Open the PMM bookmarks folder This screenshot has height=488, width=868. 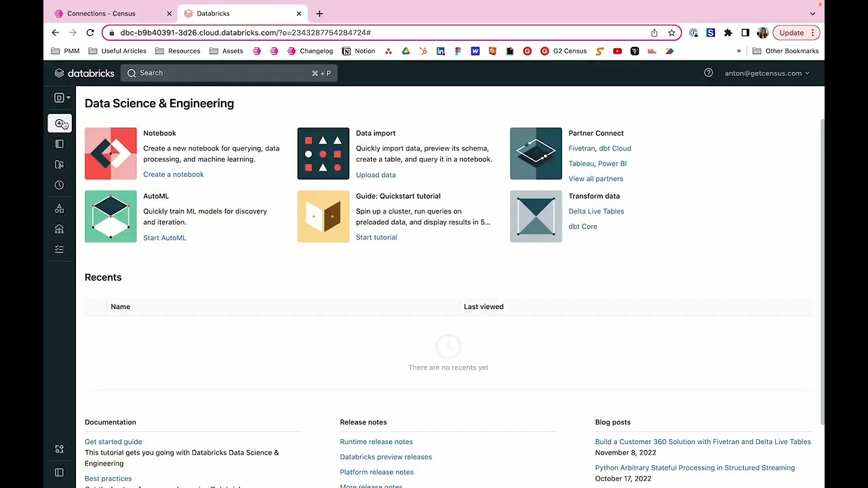tap(65, 51)
